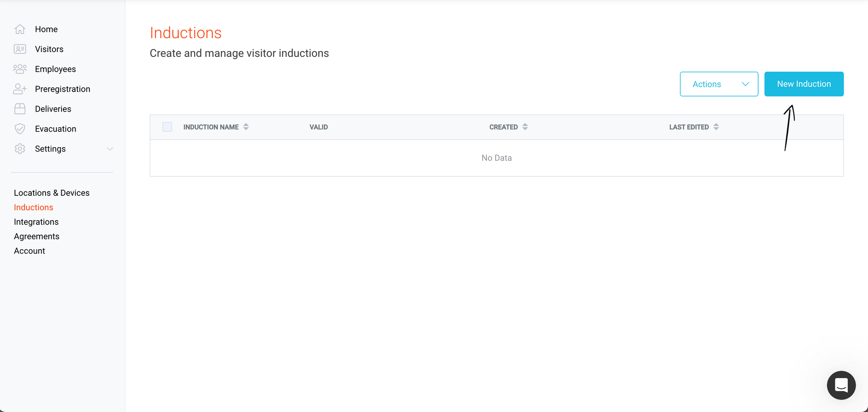Click the New Induction button
Screen dimensions: 868x412
[804, 84]
